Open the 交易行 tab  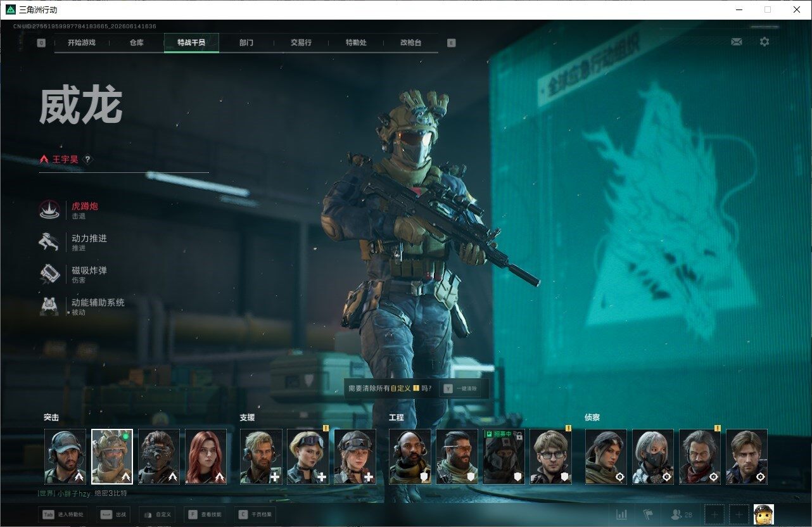(x=301, y=42)
